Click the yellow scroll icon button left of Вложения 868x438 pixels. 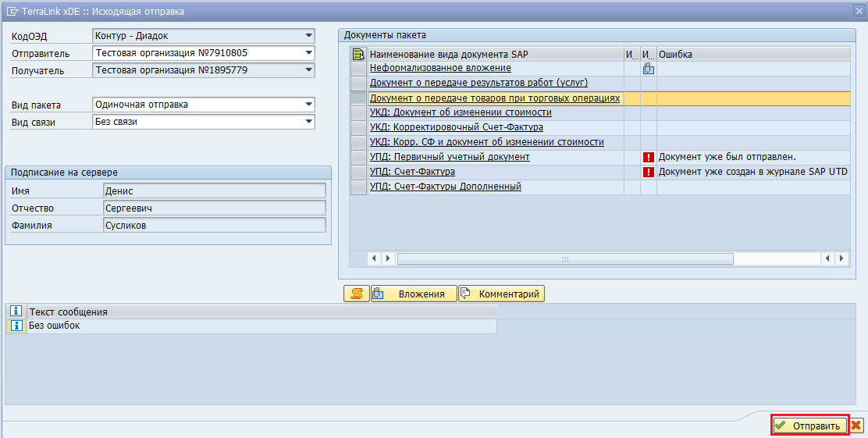pos(357,294)
